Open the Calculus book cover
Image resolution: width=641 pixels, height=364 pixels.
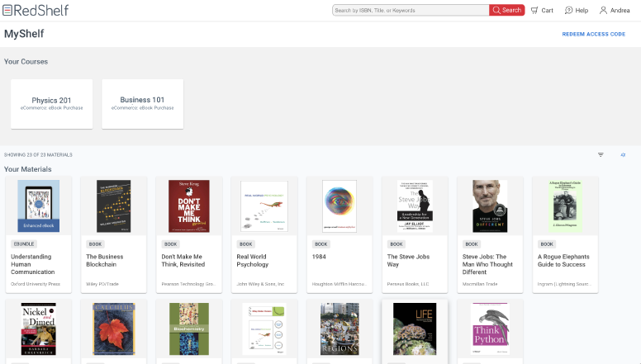pyautogui.click(x=114, y=329)
